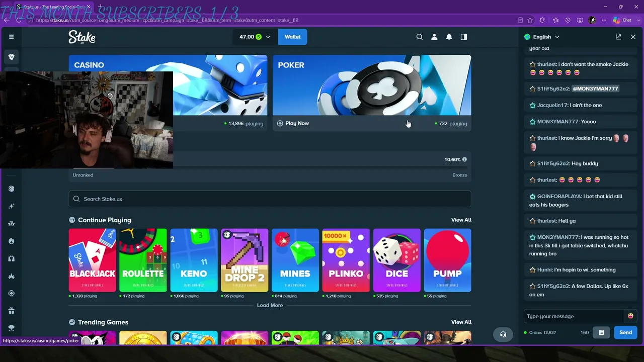Screen dimensions: 644x362
Task: Open the Plinko game thumbnail
Action: click(346, 260)
